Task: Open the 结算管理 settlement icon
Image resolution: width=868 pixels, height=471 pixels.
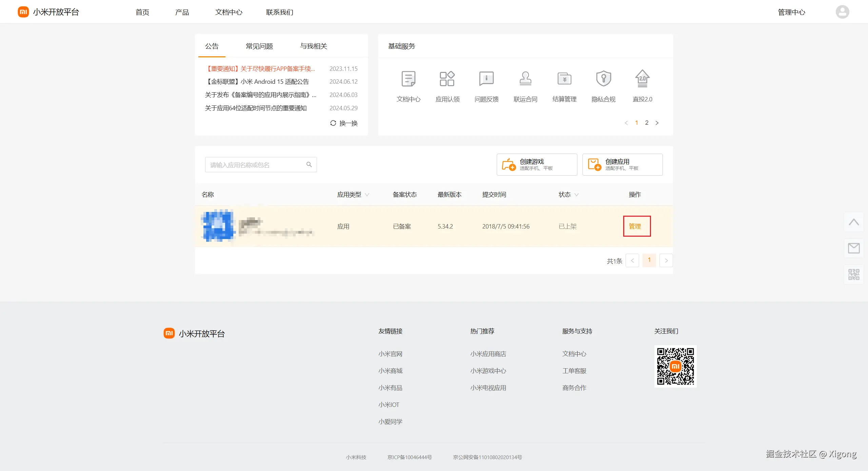Action: 564,79
